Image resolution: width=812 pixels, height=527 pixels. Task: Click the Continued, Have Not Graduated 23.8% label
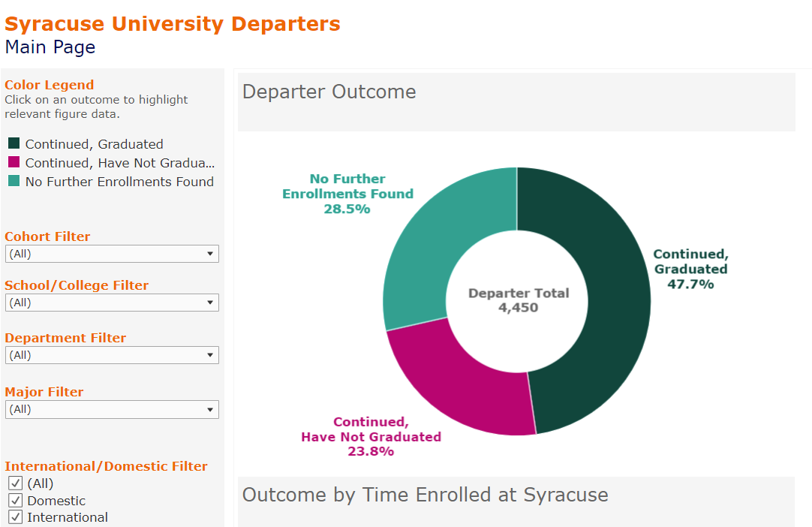371,437
